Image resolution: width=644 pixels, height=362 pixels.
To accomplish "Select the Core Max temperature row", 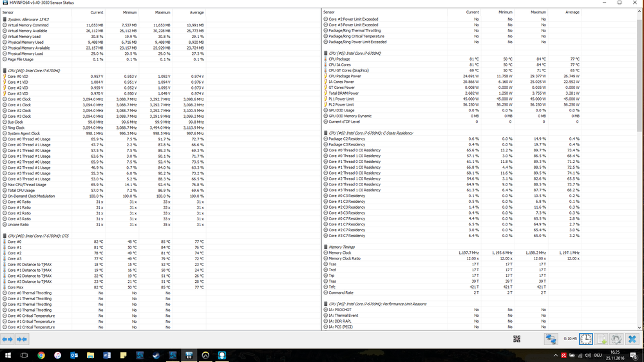I will point(15,287).
